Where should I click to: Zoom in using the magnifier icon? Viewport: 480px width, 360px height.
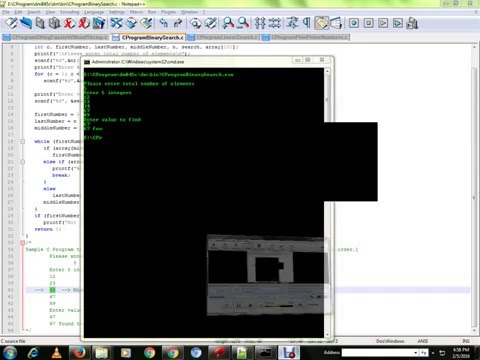tap(228, 23)
